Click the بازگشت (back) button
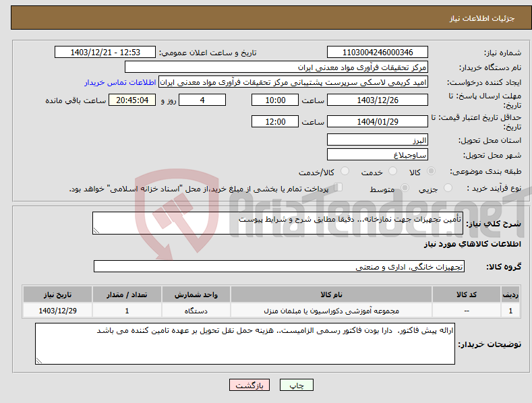This screenshot has height=403, width=532. coord(249,385)
